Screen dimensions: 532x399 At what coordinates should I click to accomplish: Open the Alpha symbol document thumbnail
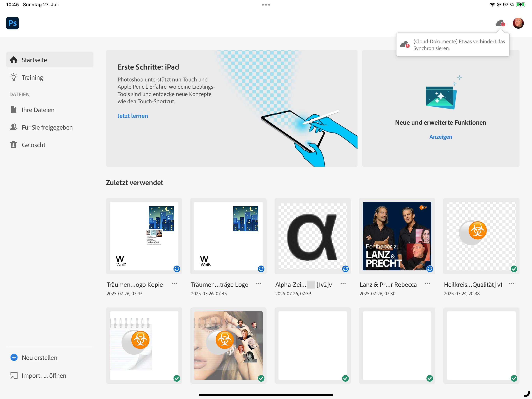click(312, 236)
